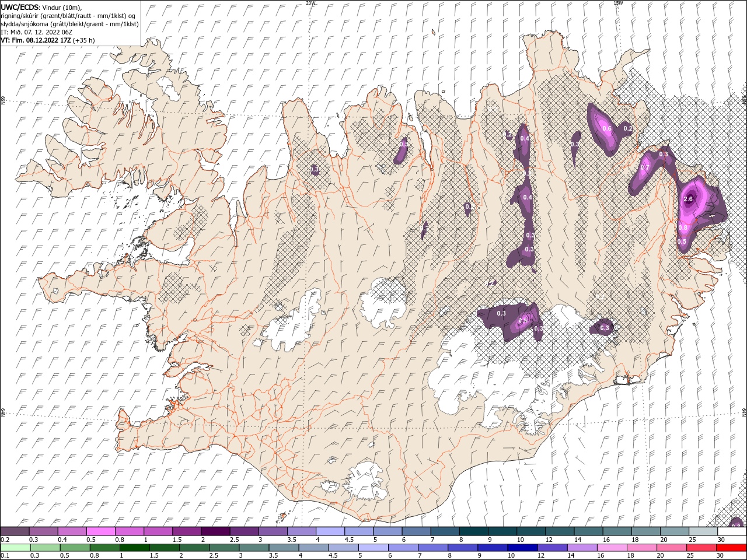
Task: Click the 0.1 label in the lower legend
Action: click(5, 556)
